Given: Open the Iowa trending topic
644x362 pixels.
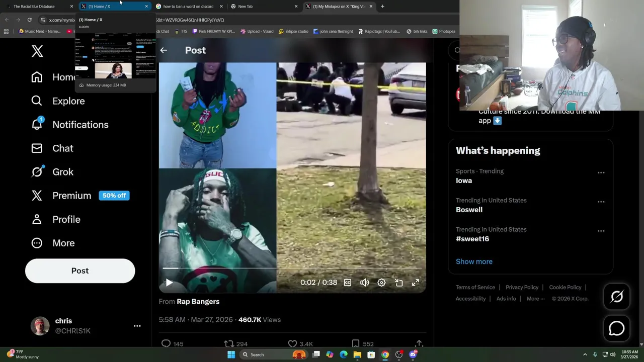Looking at the screenshot, I should 530,176.
